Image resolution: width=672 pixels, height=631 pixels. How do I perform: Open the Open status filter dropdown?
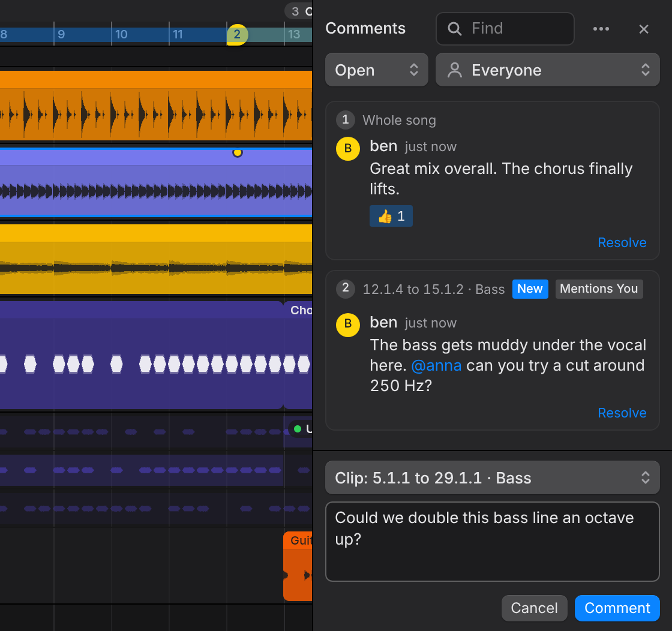(x=377, y=70)
